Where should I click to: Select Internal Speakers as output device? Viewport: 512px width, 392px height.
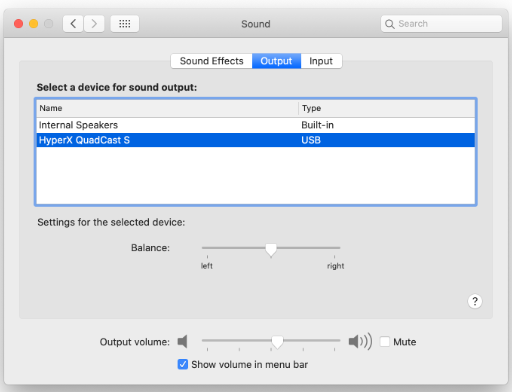256,125
